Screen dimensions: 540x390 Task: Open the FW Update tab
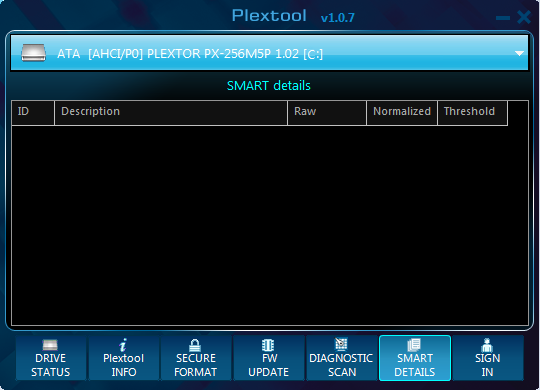[x=269, y=358]
